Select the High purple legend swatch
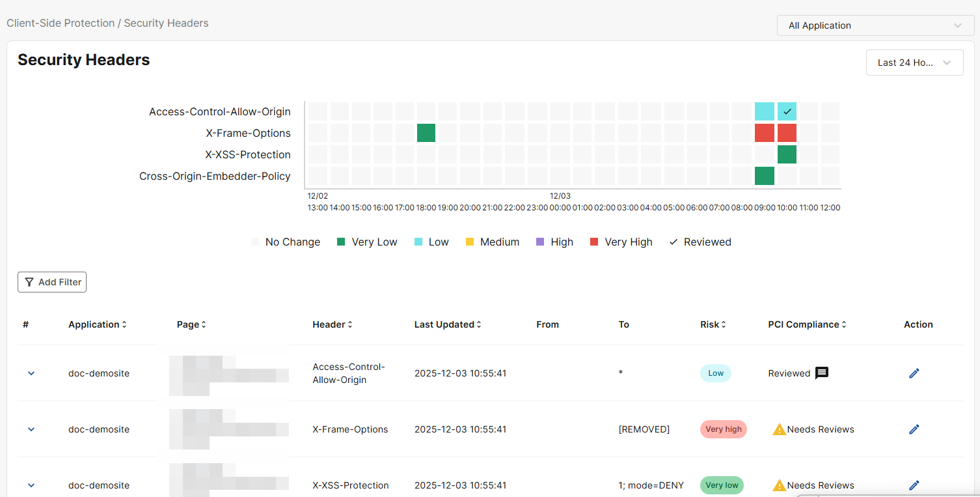 point(539,242)
